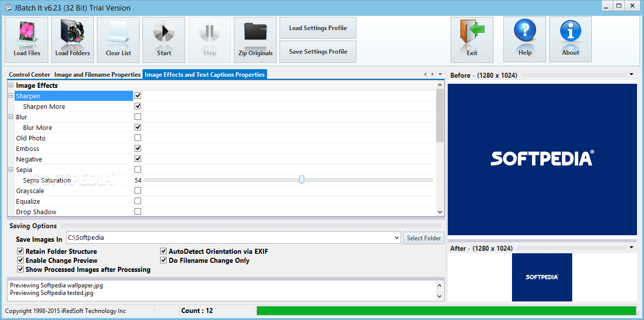The image size is (644, 320).
Task: Select the Sharpen row label
Action: [28, 96]
